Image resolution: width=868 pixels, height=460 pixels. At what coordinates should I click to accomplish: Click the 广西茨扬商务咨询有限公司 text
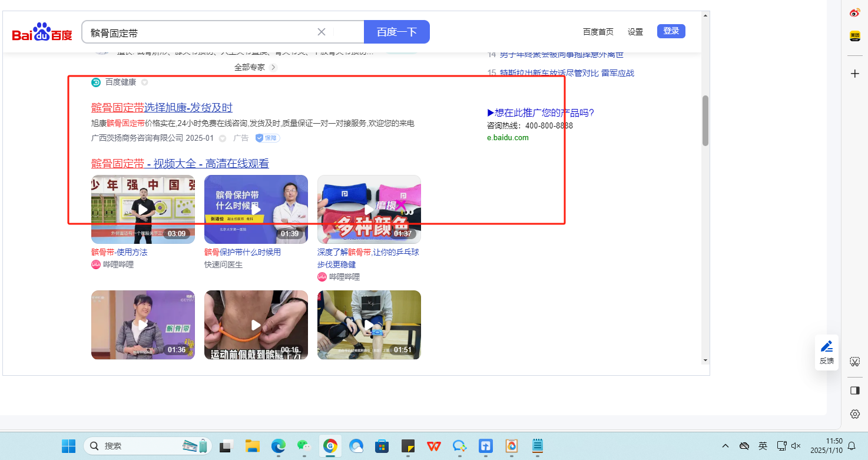(137, 138)
